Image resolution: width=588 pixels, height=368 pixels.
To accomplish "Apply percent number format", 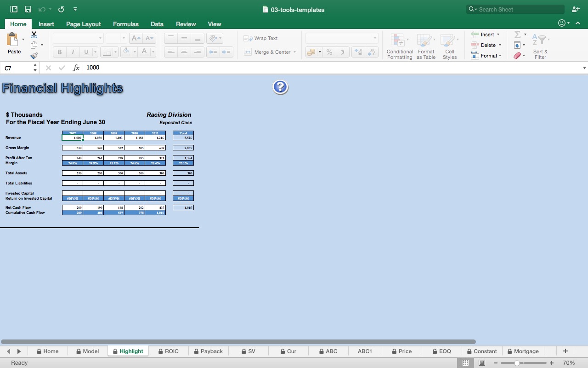I will pos(329,52).
